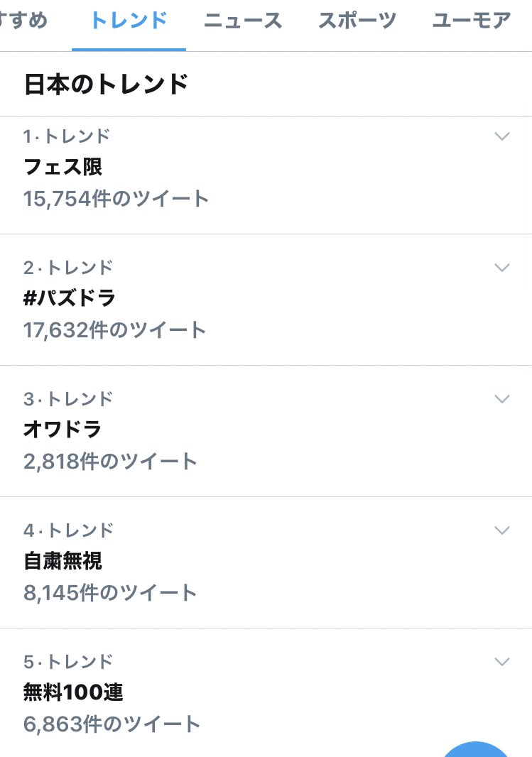The width and height of the screenshot is (532, 757).
Task: Click the 8,145件のツイート count
Action: pos(110,592)
